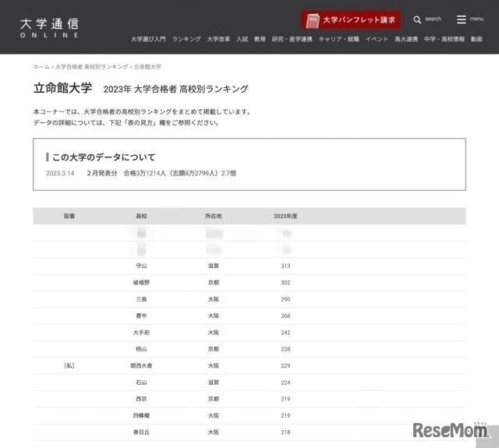Open the 中学・高校情報 nav item

(444, 39)
